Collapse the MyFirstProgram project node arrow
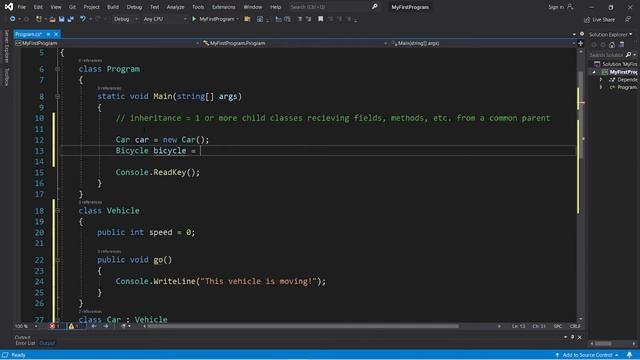Viewport: 640px width, 360px height. [594, 72]
